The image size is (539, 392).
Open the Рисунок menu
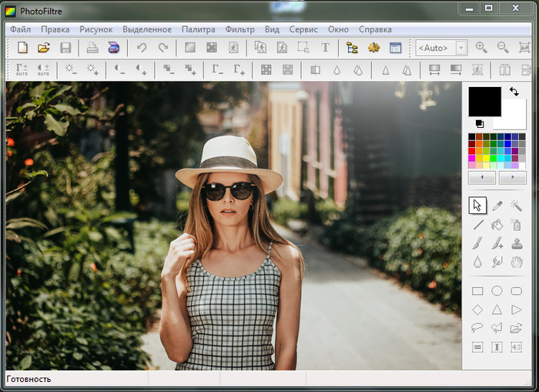(x=96, y=29)
